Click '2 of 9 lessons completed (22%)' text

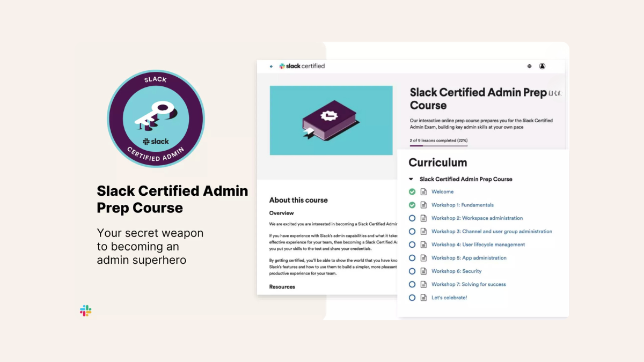click(438, 140)
